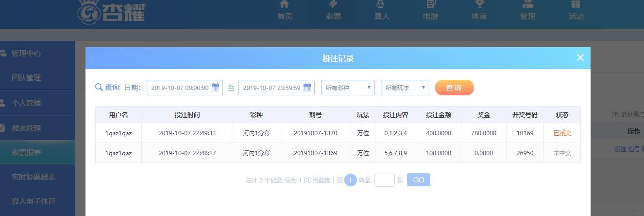Click issue number 20191007-1369
The height and width of the screenshot is (216, 644).
[315, 153]
